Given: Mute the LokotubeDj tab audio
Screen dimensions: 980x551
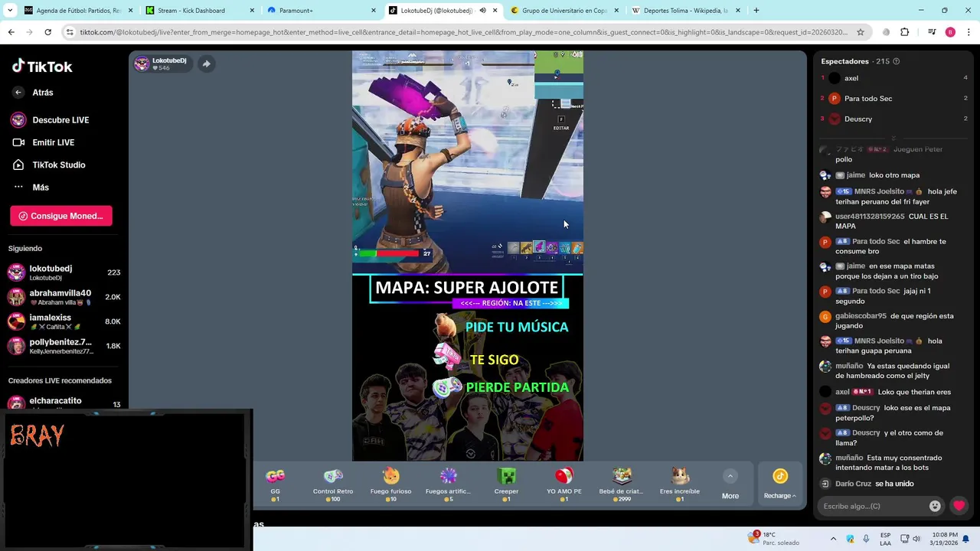Looking at the screenshot, I should (482, 11).
